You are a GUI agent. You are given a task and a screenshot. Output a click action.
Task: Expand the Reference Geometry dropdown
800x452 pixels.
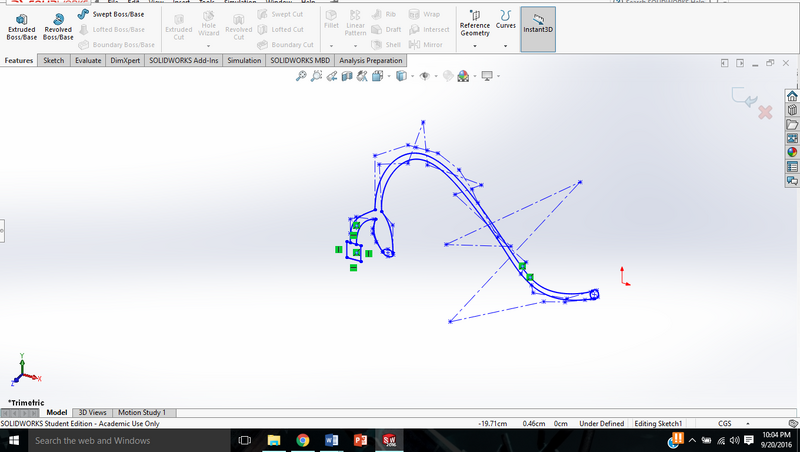(x=475, y=27)
